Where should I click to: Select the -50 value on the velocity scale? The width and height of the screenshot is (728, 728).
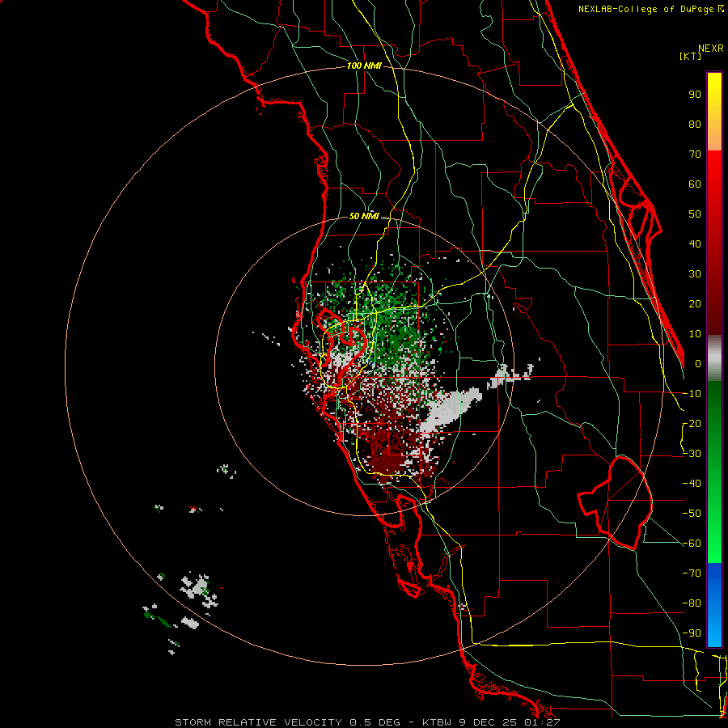692,514
